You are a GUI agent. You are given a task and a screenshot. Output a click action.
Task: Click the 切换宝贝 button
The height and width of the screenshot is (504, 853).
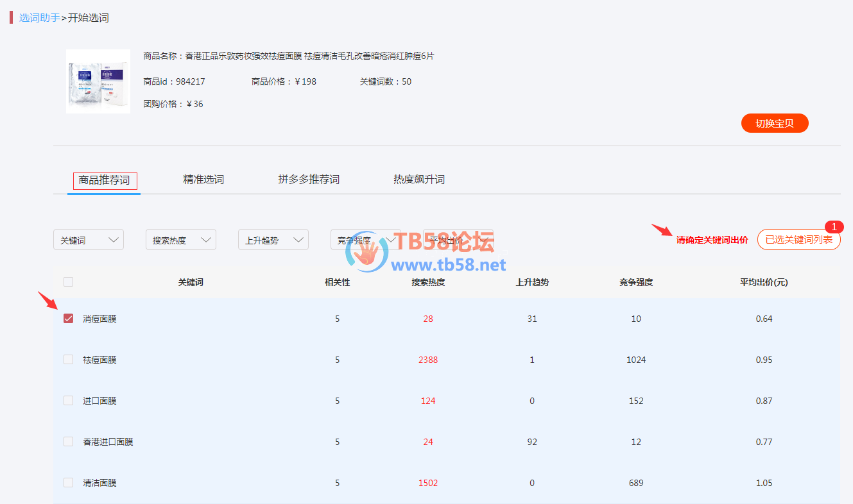[774, 124]
